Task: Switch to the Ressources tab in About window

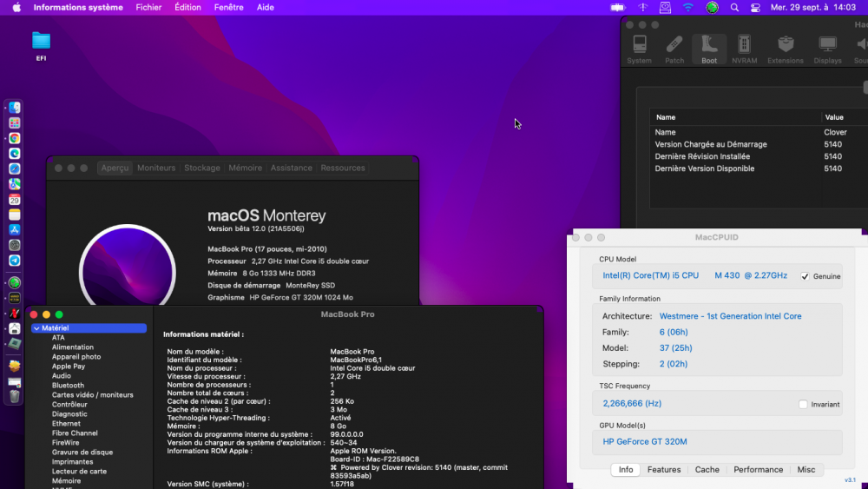Action: pos(343,168)
